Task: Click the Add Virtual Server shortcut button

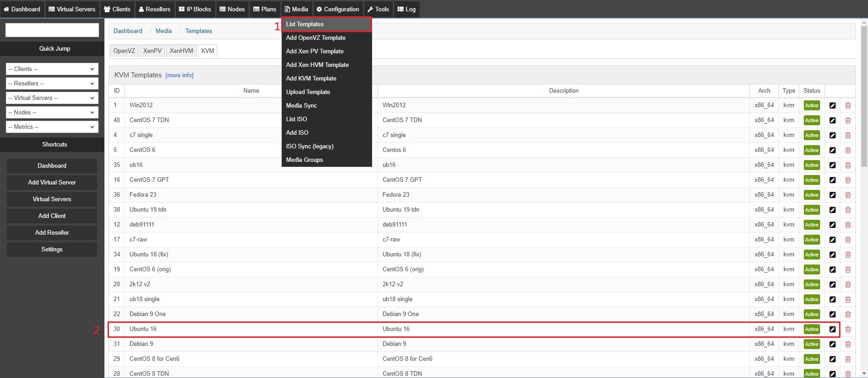Action: coord(52,182)
